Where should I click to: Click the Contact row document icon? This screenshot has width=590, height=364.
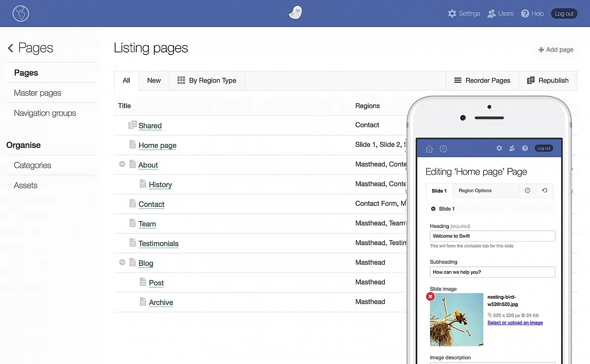click(132, 203)
